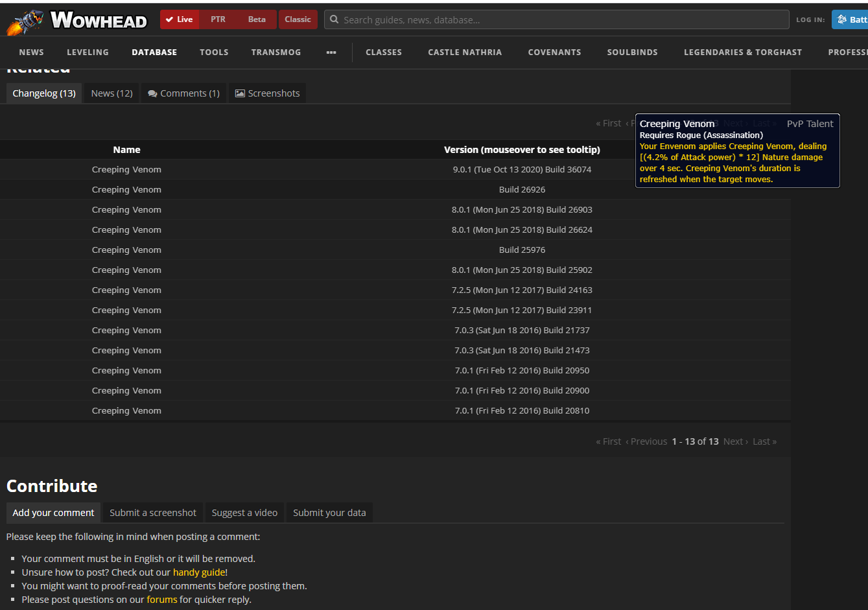Click Last » below the changelog table
The height and width of the screenshot is (610, 868).
[x=765, y=441]
